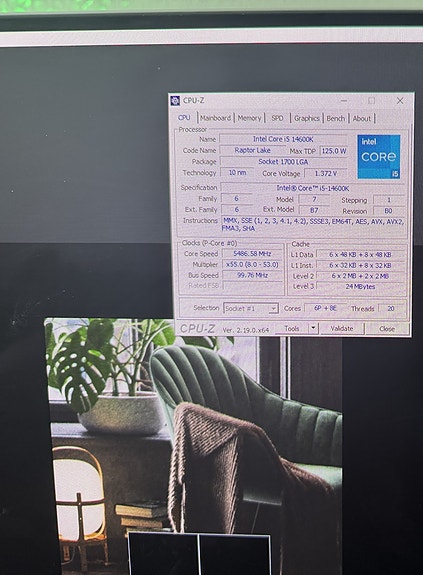423x575 pixels.
Task: Click the Tools button
Action: 292,328
